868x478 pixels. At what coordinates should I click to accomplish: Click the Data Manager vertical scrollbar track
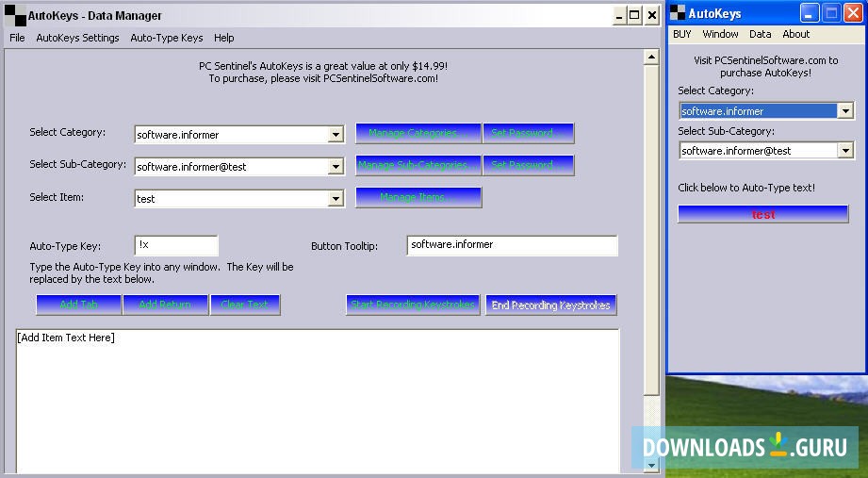(x=651, y=426)
